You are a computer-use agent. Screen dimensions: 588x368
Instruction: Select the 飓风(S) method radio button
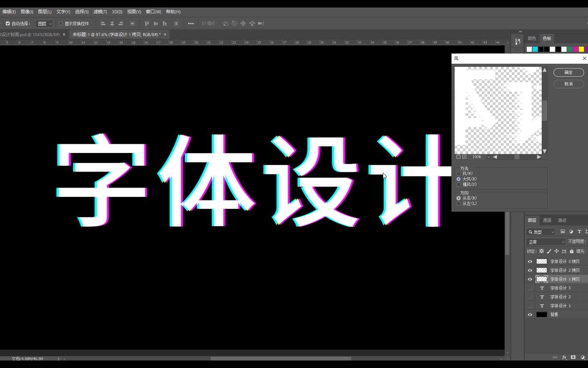tap(459, 185)
